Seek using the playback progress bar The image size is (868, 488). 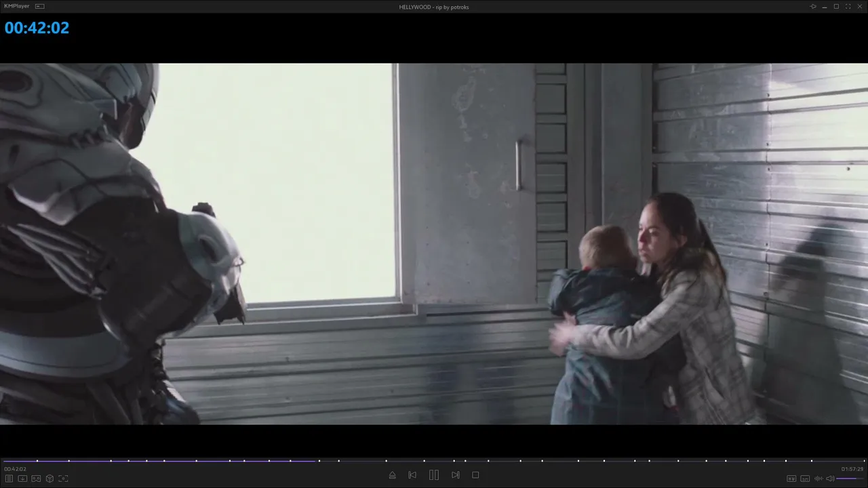click(434, 461)
